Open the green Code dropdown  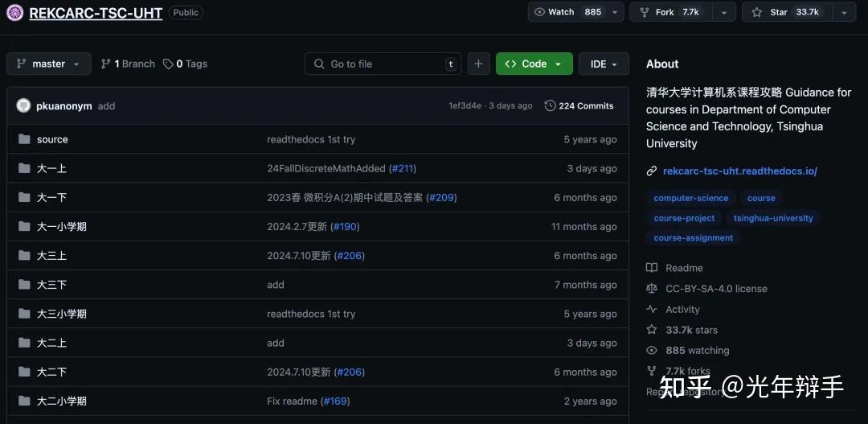click(x=534, y=64)
